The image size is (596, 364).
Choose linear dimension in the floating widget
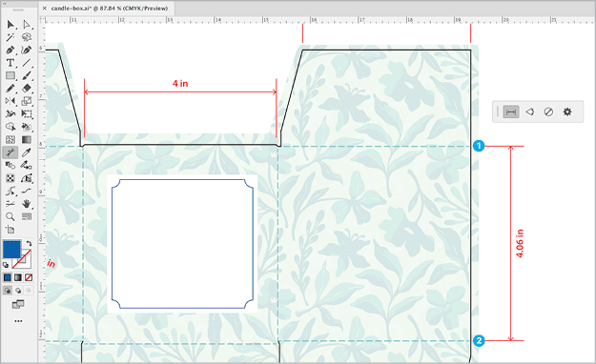[511, 111]
